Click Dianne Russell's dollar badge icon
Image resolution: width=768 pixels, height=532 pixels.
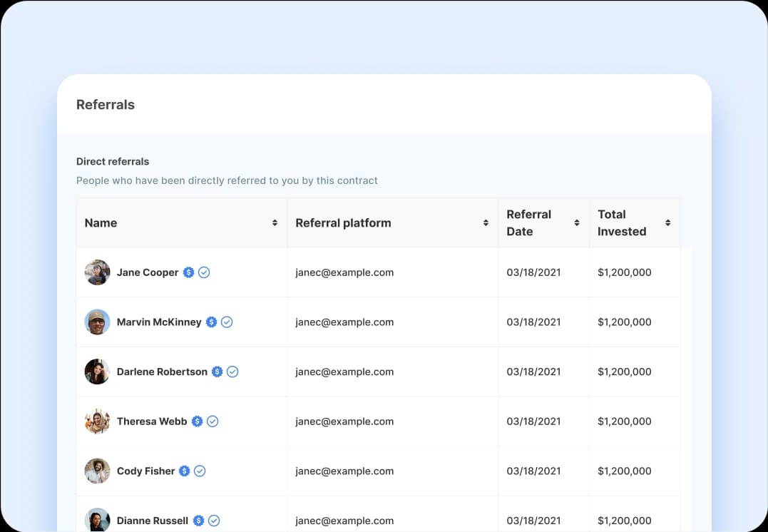coord(198,521)
